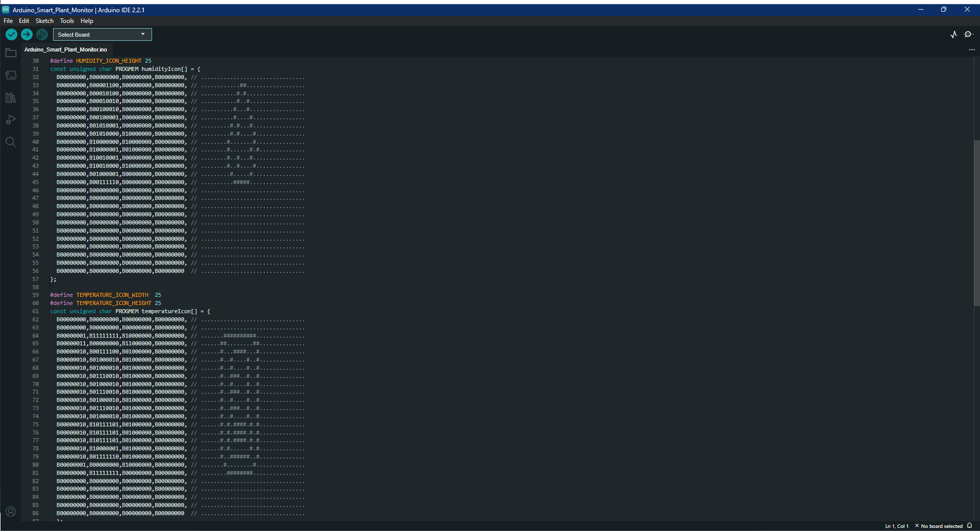The image size is (980, 531).
Task: Open the Search sidebar icon
Action: (10, 142)
